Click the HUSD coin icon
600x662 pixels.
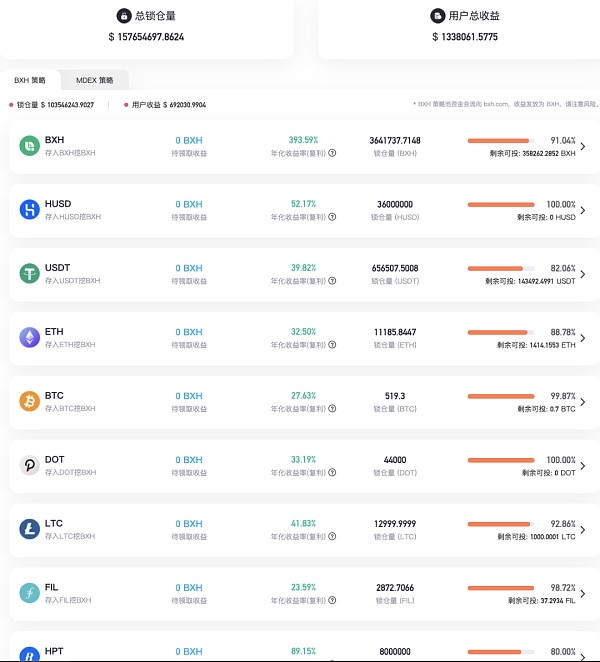(x=29, y=210)
